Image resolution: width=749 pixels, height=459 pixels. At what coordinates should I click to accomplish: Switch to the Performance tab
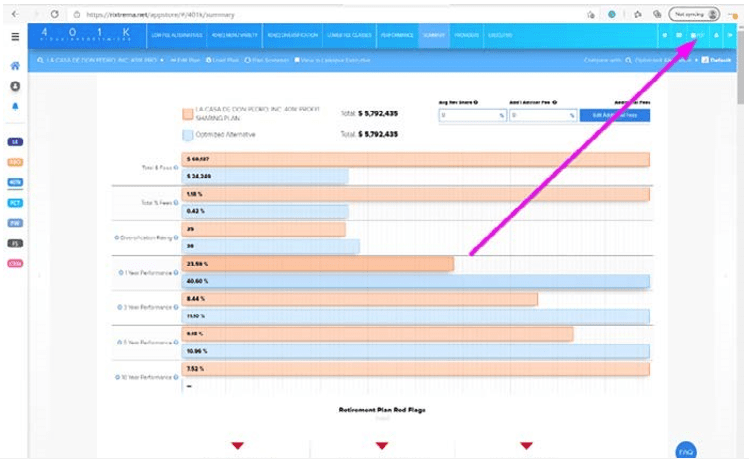(397, 35)
